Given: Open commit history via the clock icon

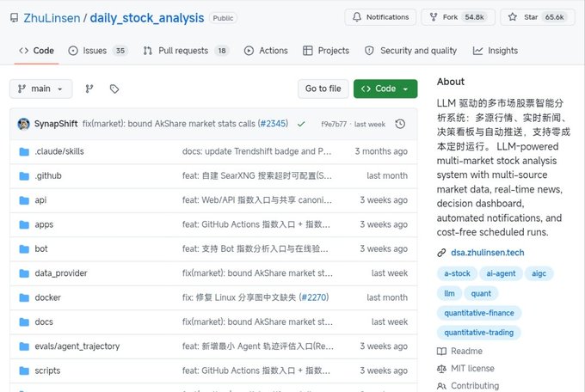Looking at the screenshot, I should click(400, 124).
